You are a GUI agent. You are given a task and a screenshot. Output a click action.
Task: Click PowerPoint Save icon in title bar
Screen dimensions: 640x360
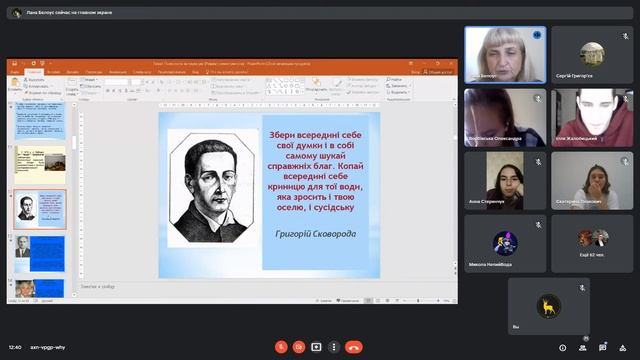tap(14, 63)
